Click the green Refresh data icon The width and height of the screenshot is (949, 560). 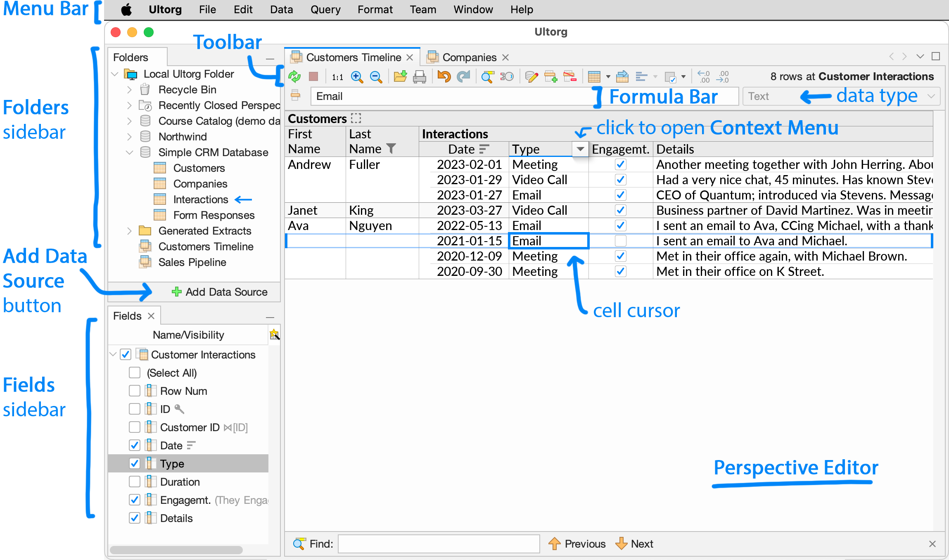[294, 76]
